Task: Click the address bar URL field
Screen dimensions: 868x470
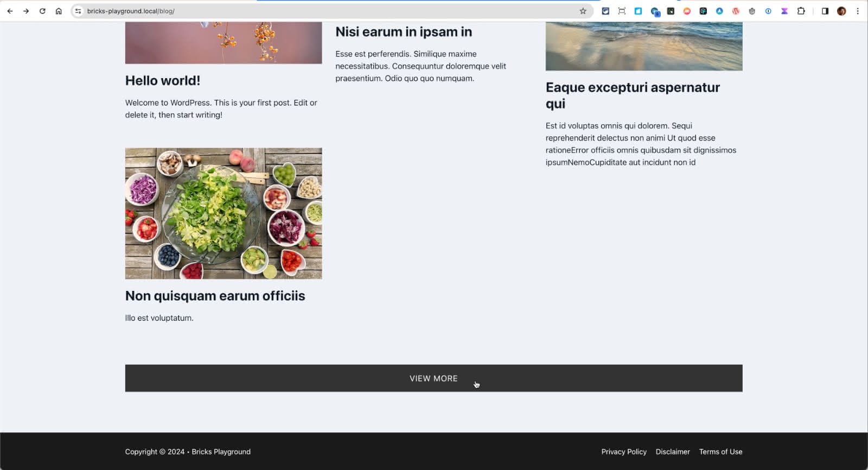Action: pyautogui.click(x=325, y=11)
